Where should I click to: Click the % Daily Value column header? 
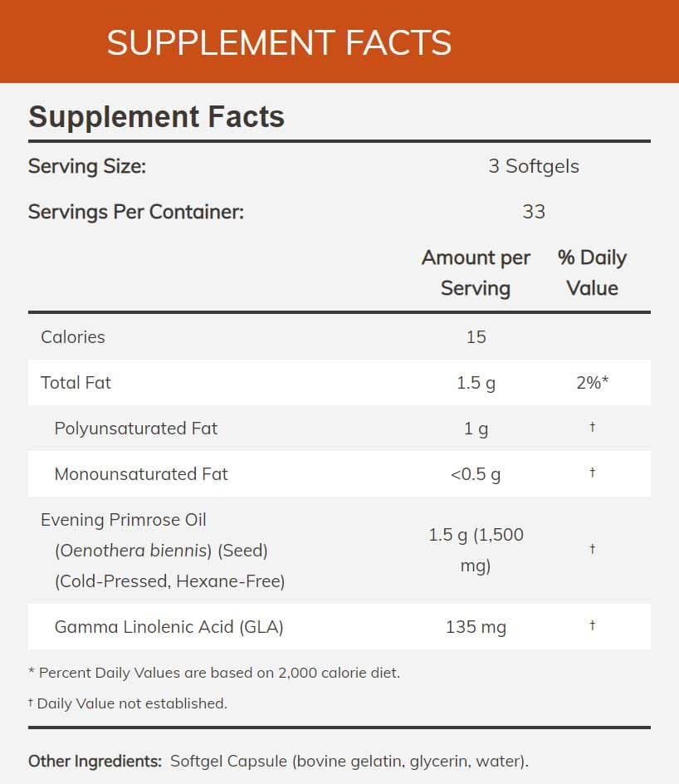click(592, 273)
